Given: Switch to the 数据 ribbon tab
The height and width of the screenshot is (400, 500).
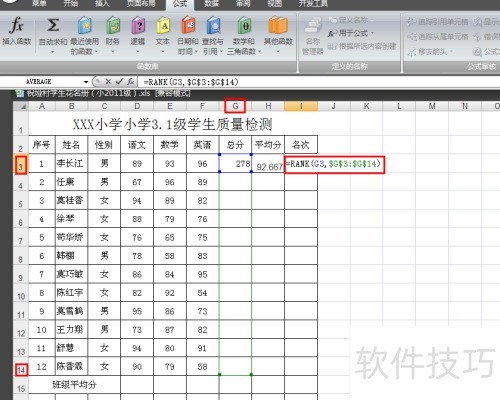Looking at the screenshot, I should [x=211, y=4].
